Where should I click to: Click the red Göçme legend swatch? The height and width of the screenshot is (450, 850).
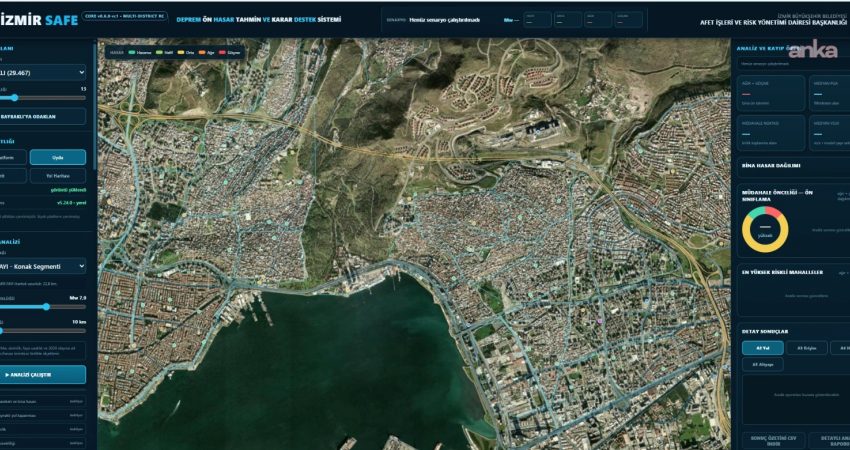(223, 53)
